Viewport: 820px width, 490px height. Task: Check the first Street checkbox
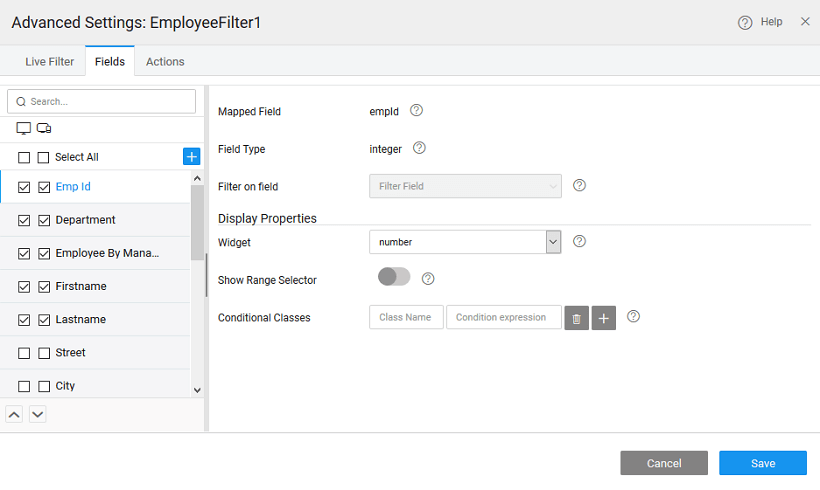tap(24, 353)
